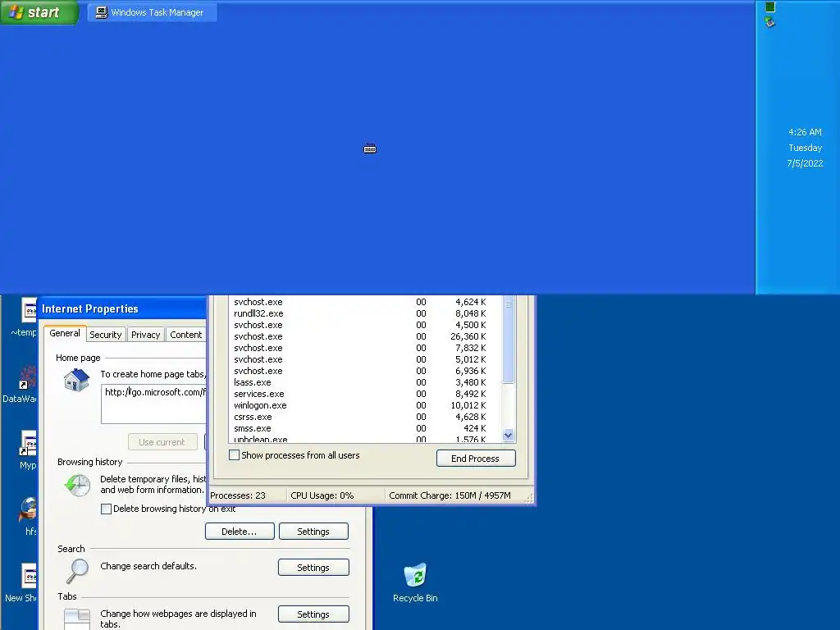Select the rundll32.exe process row
Viewport: 840px width, 630px height.
click(365, 313)
